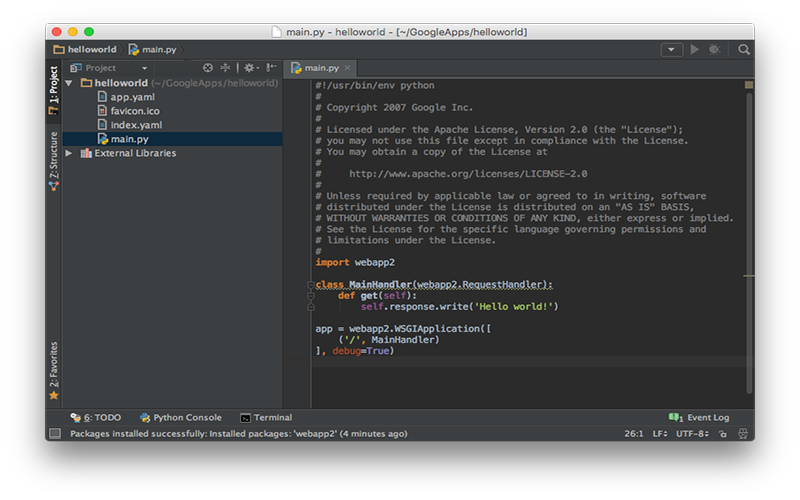Viewport: 800px width, 500px height.
Task: Open the UTF-8 encoding selector
Action: (x=692, y=434)
